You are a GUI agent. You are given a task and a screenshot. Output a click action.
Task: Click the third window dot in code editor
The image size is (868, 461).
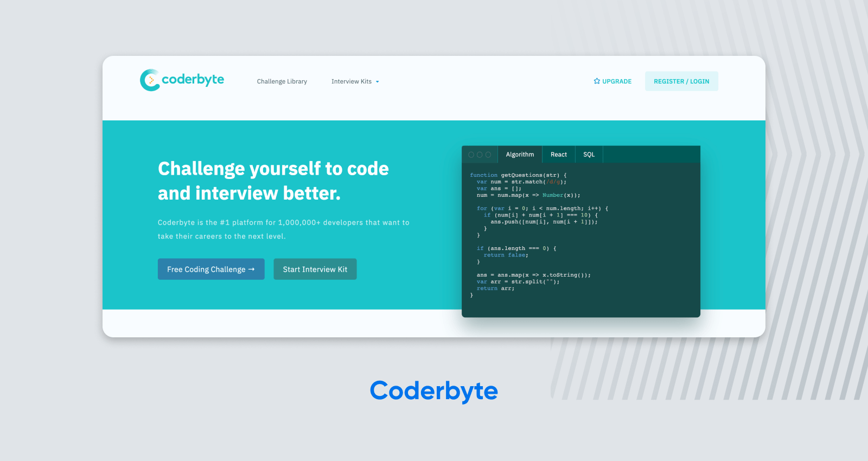488,155
